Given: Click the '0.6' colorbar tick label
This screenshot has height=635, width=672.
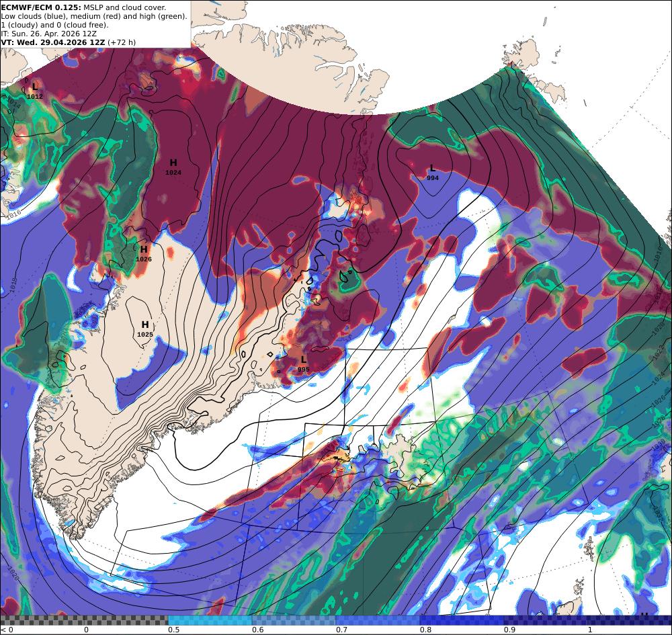Looking at the screenshot, I should point(257,630).
